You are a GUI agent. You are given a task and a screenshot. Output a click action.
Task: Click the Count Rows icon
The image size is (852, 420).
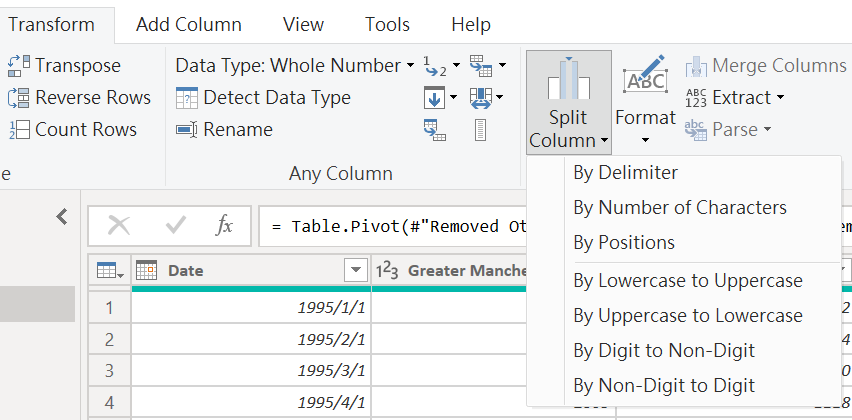click(x=18, y=130)
